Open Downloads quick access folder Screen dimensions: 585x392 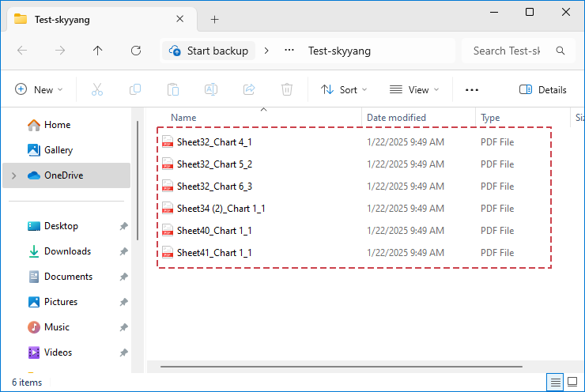pyautogui.click(x=67, y=251)
